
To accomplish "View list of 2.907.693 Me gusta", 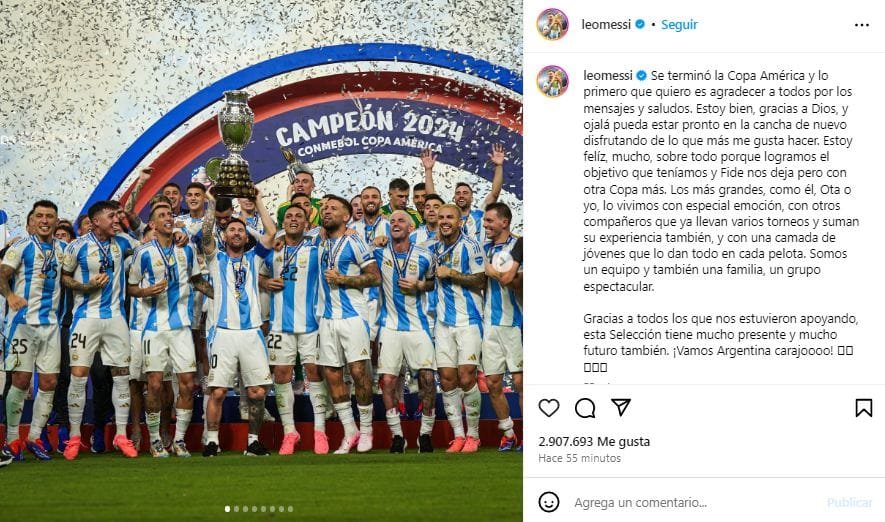I will (x=594, y=441).
